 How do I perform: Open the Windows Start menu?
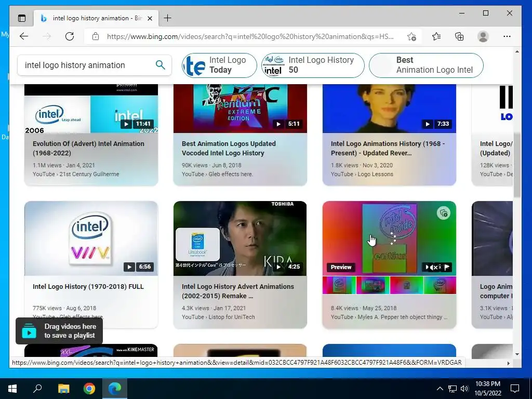[x=12, y=389]
